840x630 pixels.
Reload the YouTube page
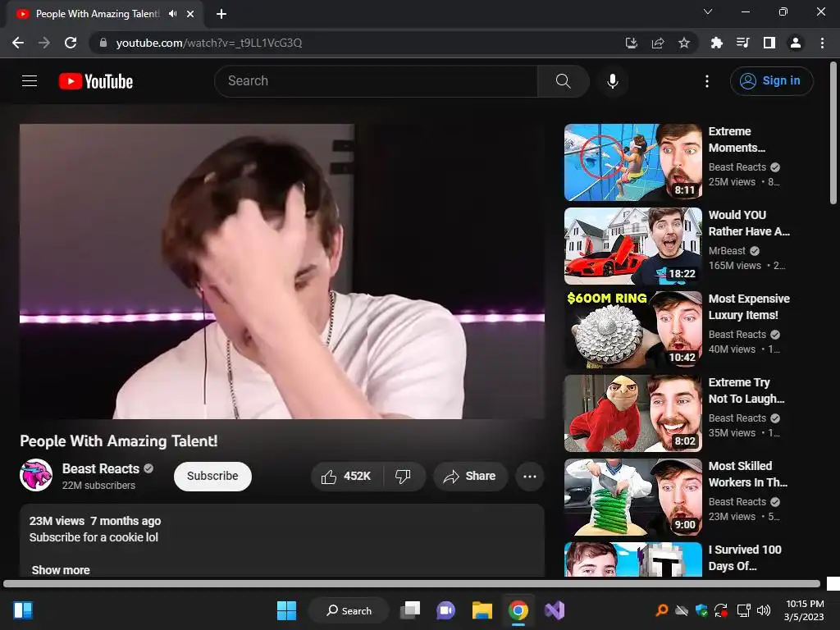(71, 43)
